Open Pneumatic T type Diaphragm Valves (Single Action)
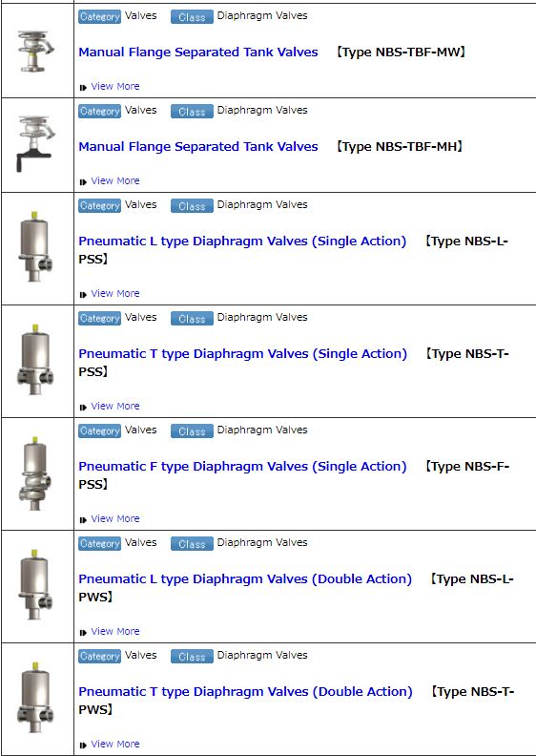This screenshot has width=536, height=756. pos(242,354)
